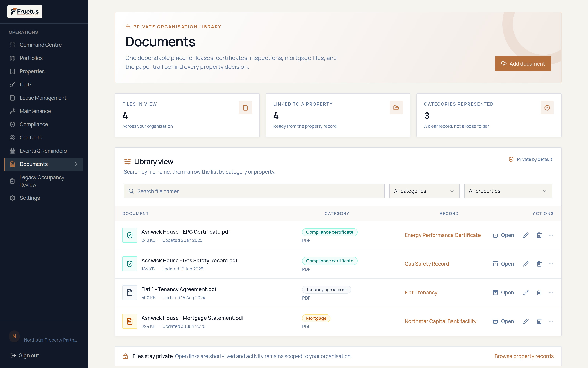Open Settings in the sidebar
The image size is (588, 368).
[x=44, y=198]
